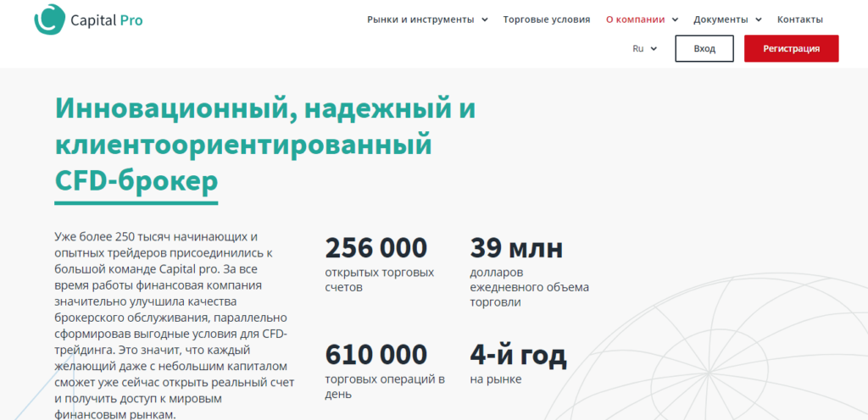868x420 pixels.
Task: Click the heading line 'Инновационный, надежный и'
Action: 265,109
